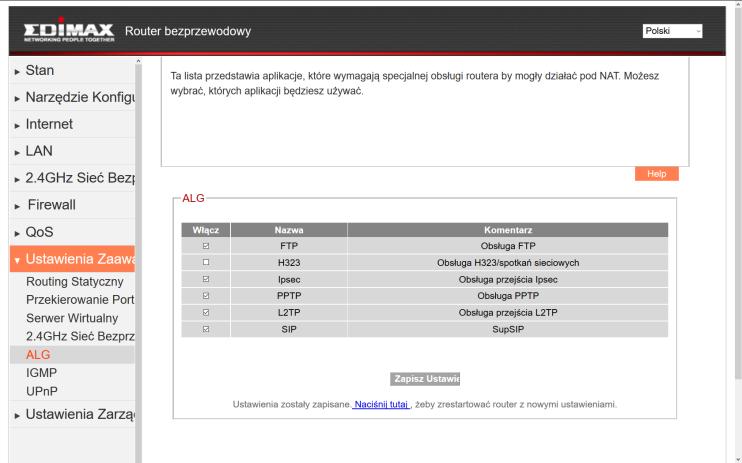Click the SupSIP comment cell
This screenshot has height=463, width=742.
click(x=508, y=329)
